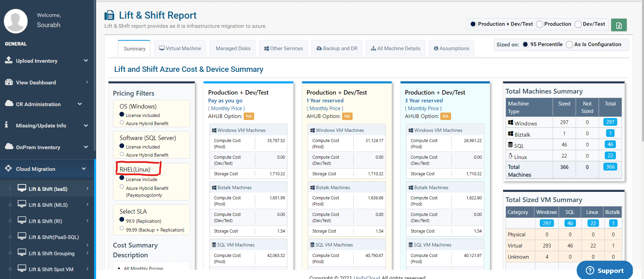Viewport: 644px width, 279px height.
Task: Choose 99.99 (Backup + Replication) SLA
Action: [x=122, y=229]
